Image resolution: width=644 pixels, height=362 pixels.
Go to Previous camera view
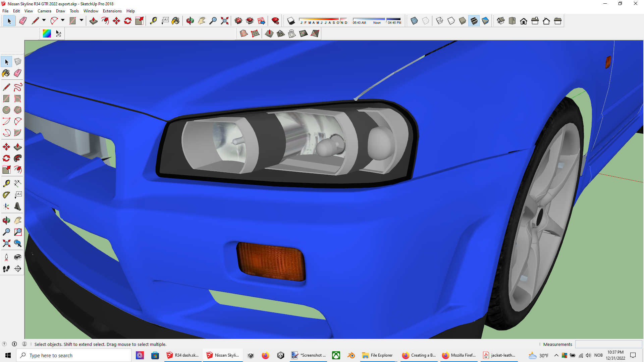pyautogui.click(x=18, y=243)
